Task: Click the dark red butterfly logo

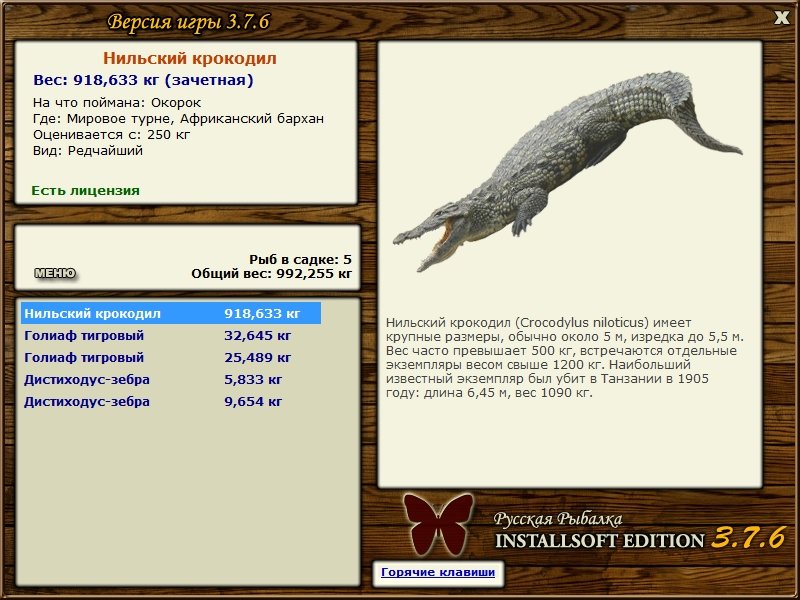Action: point(438,524)
